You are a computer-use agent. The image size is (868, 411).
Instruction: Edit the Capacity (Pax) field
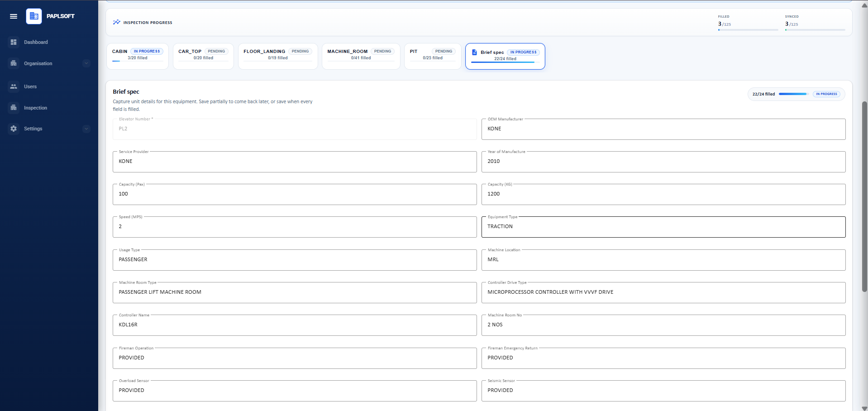295,194
